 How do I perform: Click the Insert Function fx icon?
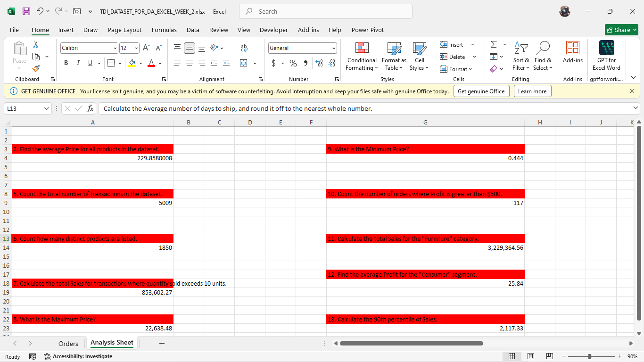89,108
